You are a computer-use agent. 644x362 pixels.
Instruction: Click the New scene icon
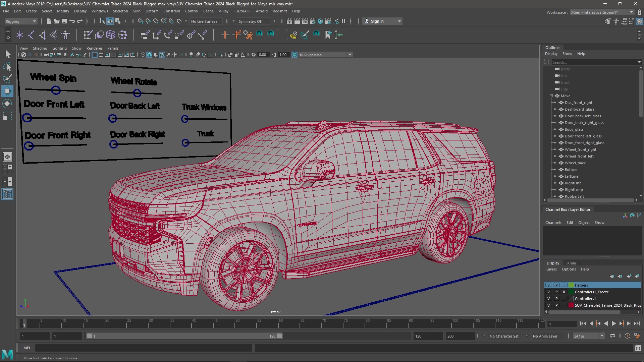(49, 21)
